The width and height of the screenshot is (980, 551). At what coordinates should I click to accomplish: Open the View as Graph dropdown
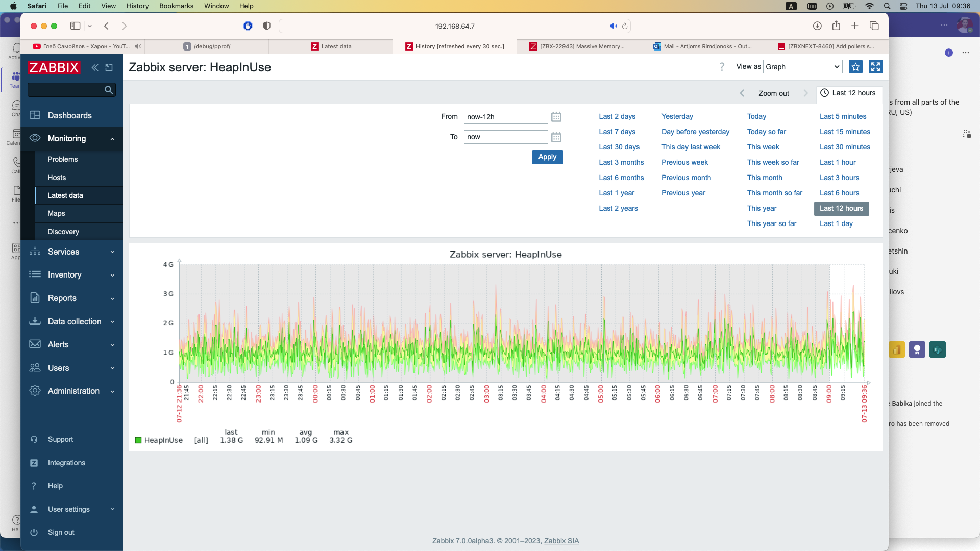pos(802,67)
